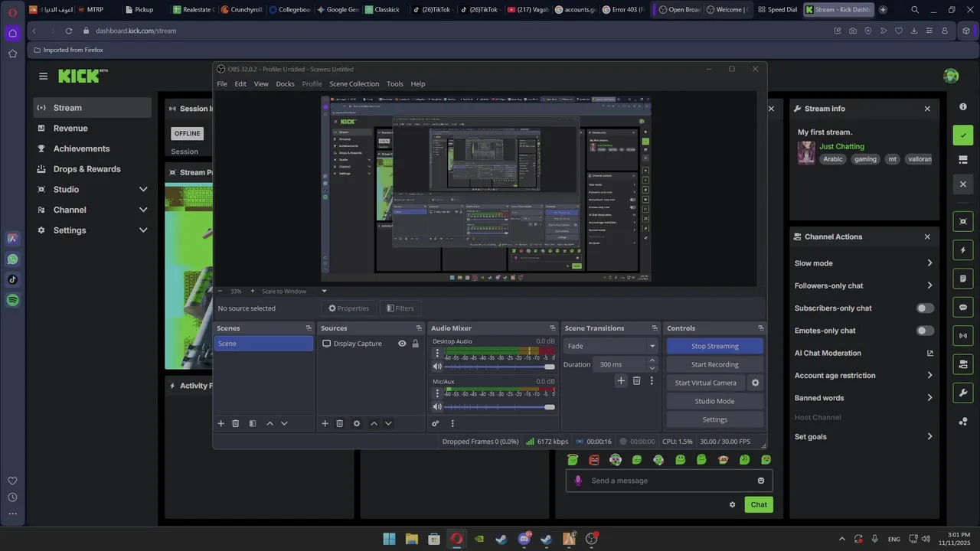Open OBS Docks menu
980x551 pixels.
coord(285,84)
